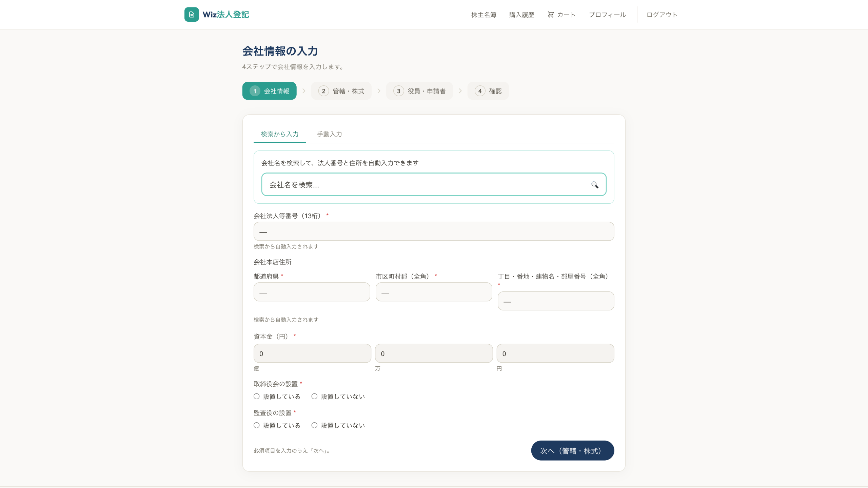The image size is (868, 488).
Task: Click step 1 会社情報 indicator
Action: point(269,91)
